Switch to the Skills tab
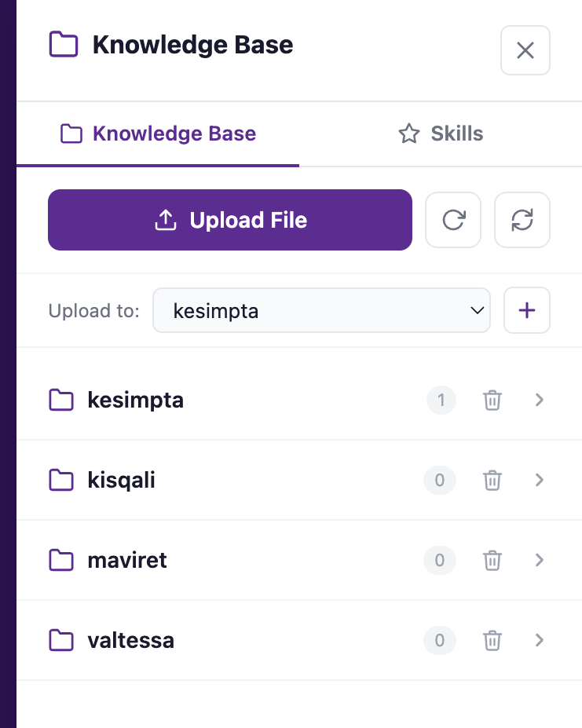The image size is (582, 728). (x=441, y=134)
